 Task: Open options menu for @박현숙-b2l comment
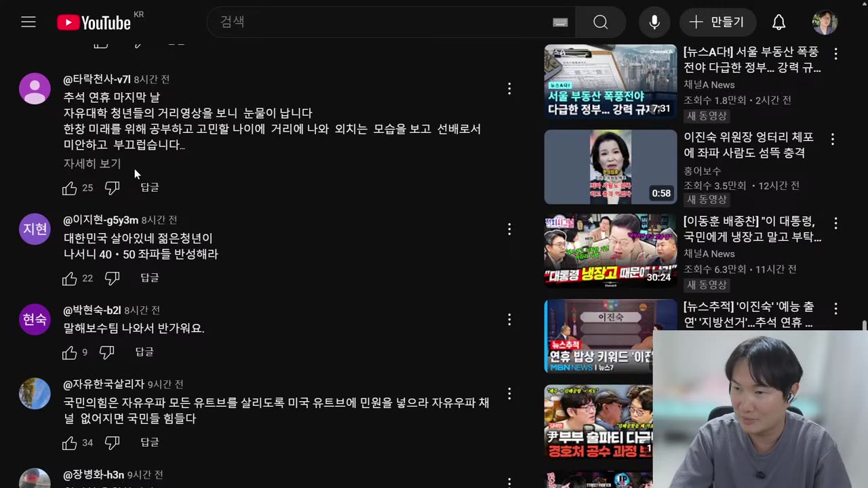[509, 319]
